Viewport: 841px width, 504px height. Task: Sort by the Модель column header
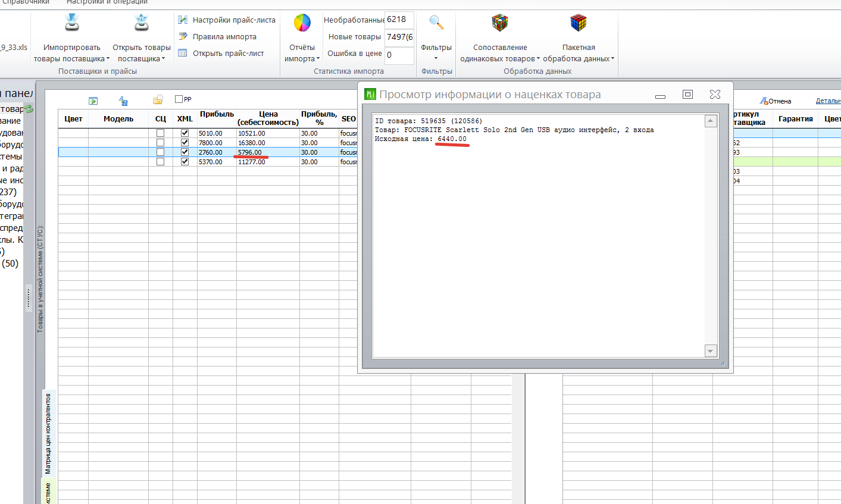point(118,119)
